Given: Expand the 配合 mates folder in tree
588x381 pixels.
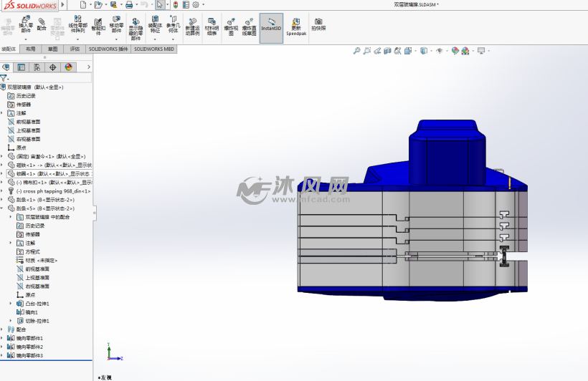Looking at the screenshot, I should pos(2,329).
